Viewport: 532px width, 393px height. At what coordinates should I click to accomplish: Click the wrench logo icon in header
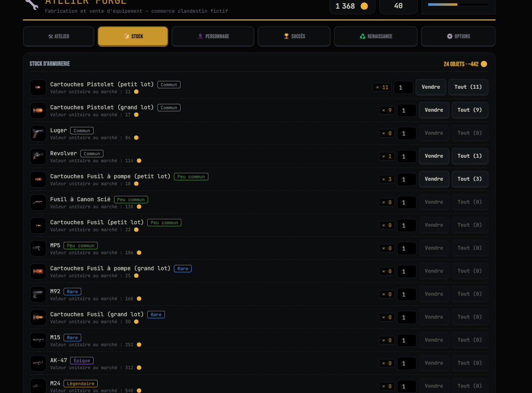[x=32, y=4]
